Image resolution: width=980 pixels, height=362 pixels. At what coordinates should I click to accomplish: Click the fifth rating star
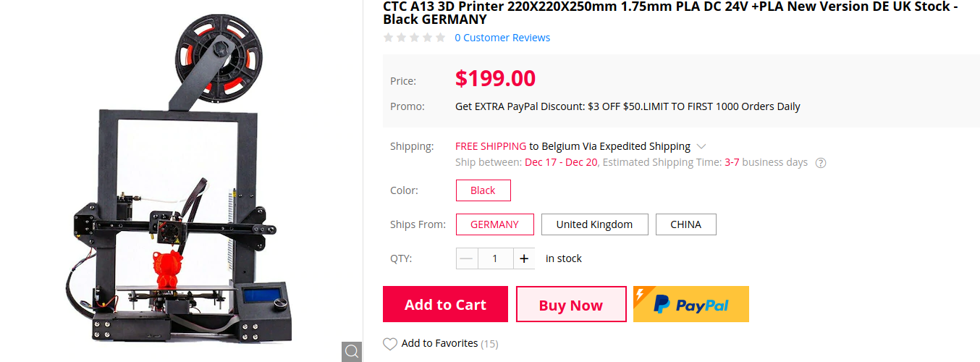440,38
